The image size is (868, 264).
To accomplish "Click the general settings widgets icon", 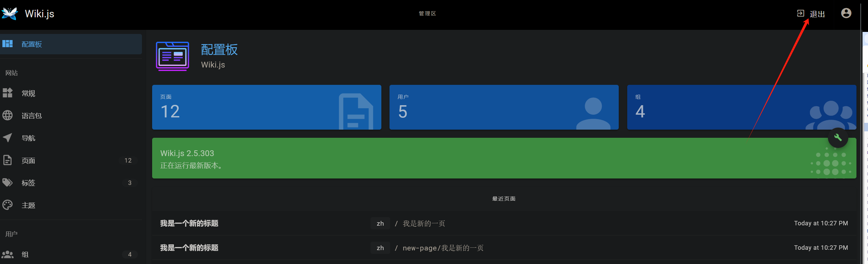I will coord(7,93).
